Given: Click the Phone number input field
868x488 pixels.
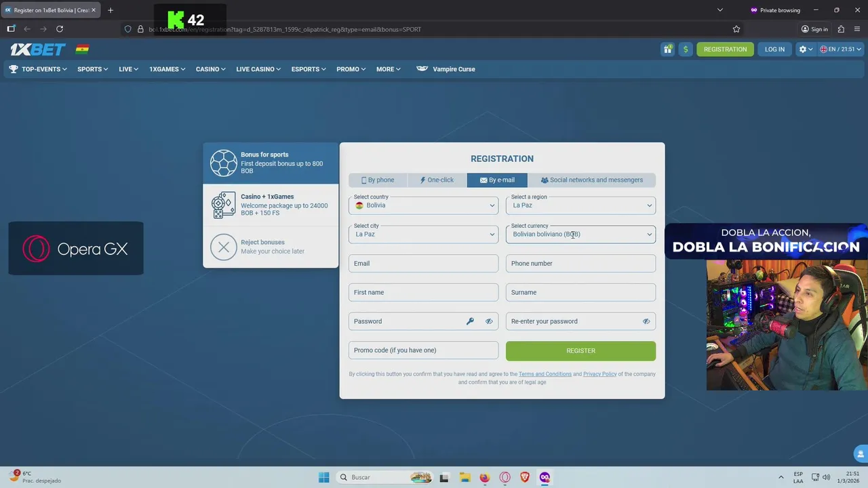Looking at the screenshot, I should point(580,263).
